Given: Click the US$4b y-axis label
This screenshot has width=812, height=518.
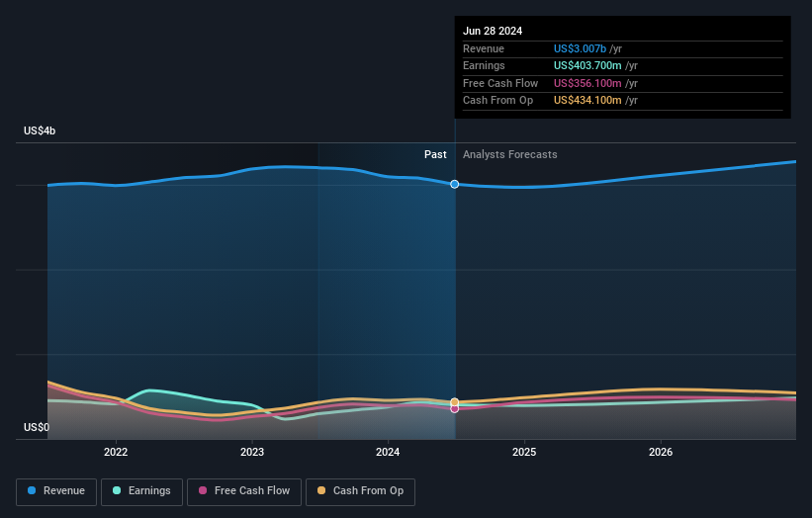Looking at the screenshot, I should [40, 130].
